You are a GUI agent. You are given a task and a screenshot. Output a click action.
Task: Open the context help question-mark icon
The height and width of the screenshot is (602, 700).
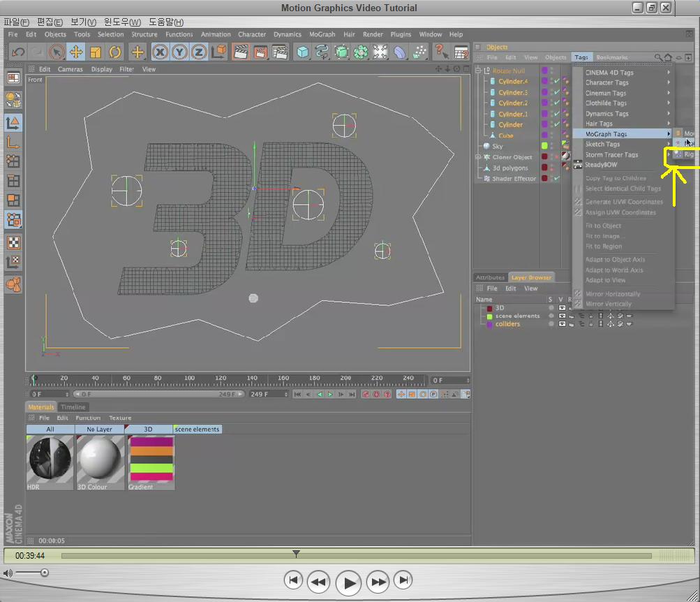(441, 52)
